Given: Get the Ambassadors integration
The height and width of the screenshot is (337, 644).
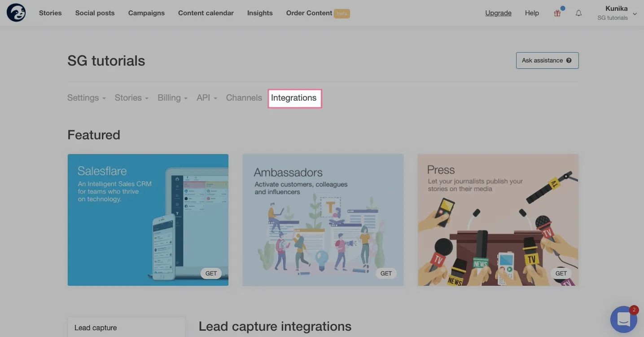Looking at the screenshot, I should tap(386, 273).
